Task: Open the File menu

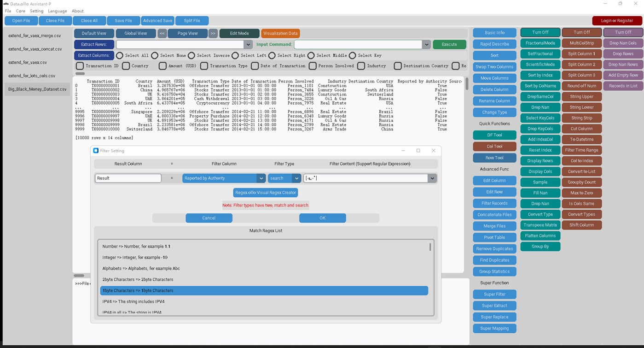Action: pyautogui.click(x=7, y=11)
